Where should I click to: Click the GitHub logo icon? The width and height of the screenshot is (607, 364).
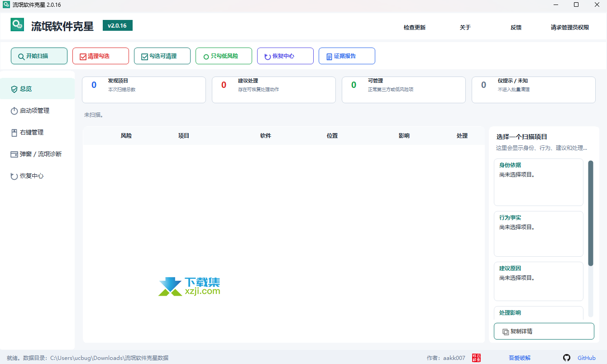coord(567,358)
